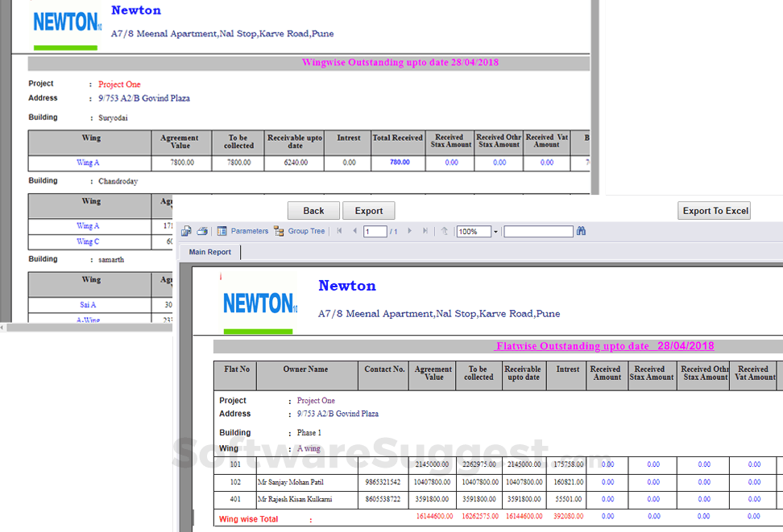
Task: Click the Export button next to Back
Action: (x=369, y=210)
